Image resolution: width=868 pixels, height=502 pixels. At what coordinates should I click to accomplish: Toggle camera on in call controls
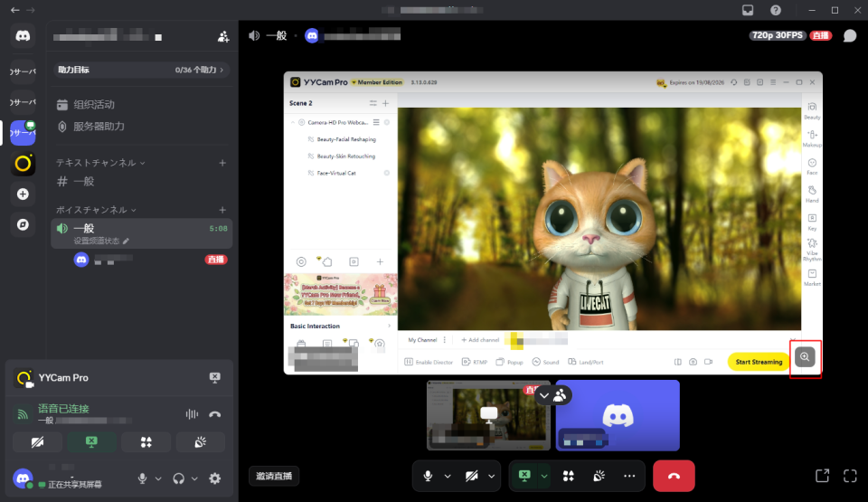(472, 476)
